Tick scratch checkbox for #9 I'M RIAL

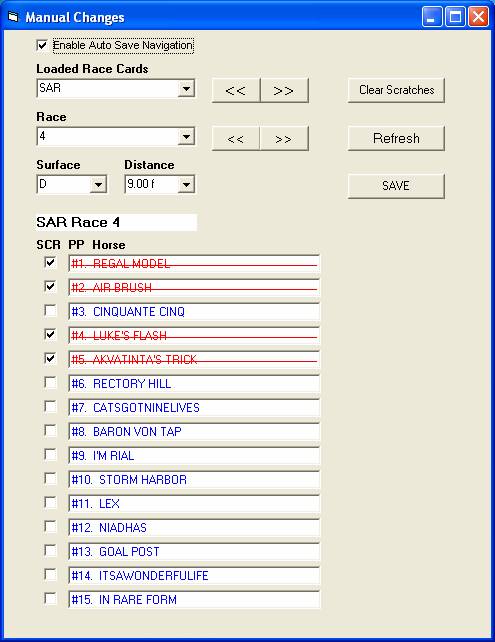pos(50,454)
